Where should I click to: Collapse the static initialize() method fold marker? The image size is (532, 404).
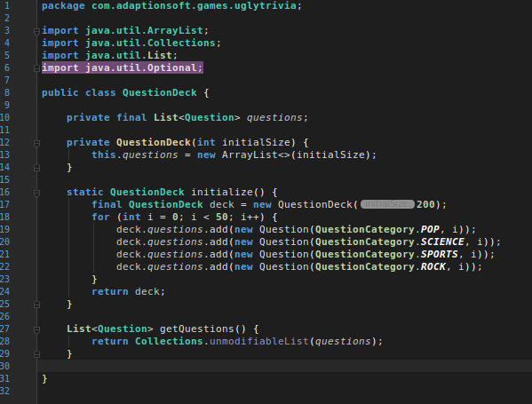point(36,193)
